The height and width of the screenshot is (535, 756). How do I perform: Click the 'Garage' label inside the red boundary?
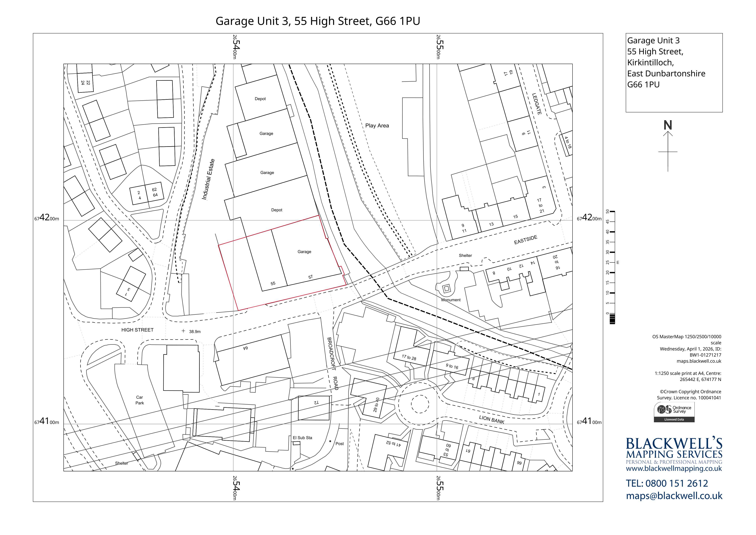click(304, 252)
